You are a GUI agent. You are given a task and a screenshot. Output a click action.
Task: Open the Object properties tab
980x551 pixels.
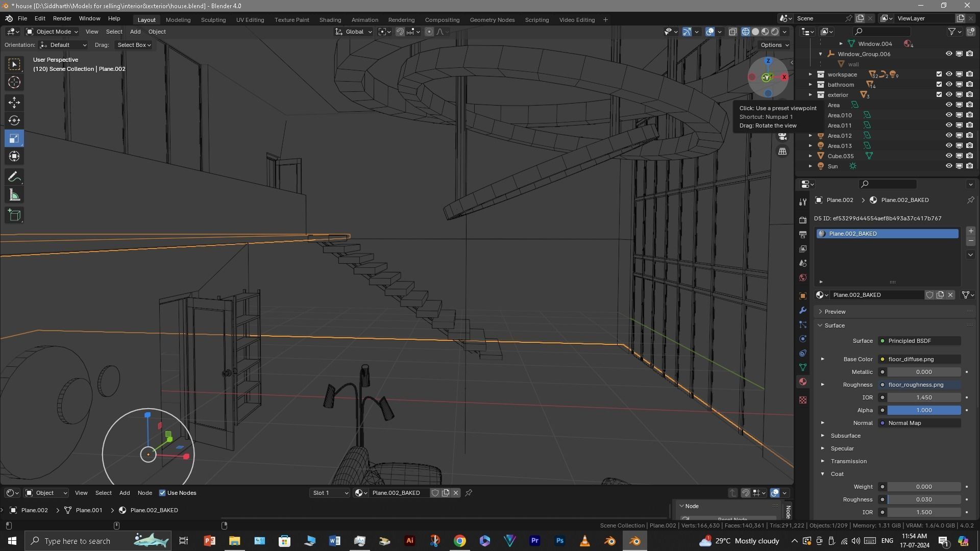pyautogui.click(x=803, y=296)
